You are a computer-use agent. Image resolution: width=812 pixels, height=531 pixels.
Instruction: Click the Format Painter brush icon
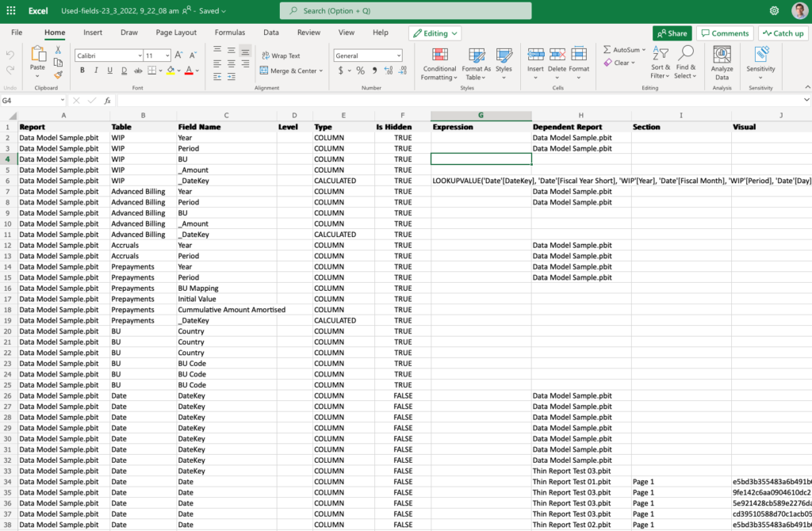pos(58,74)
